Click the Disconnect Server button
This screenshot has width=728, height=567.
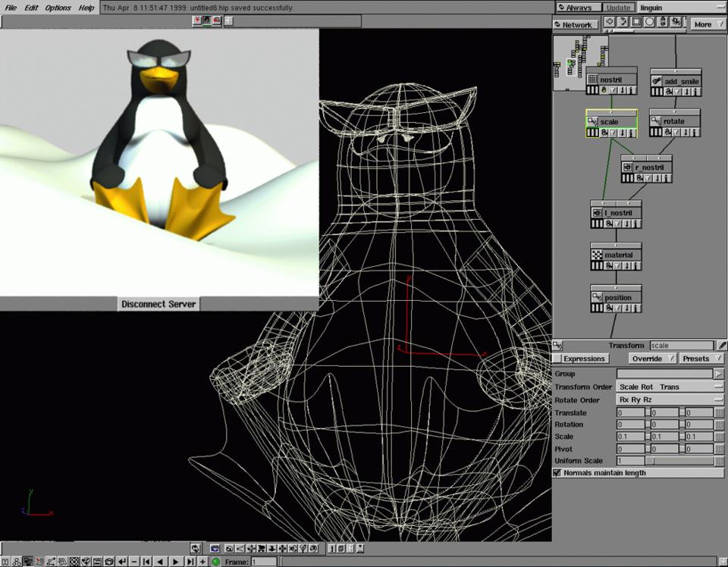158,304
